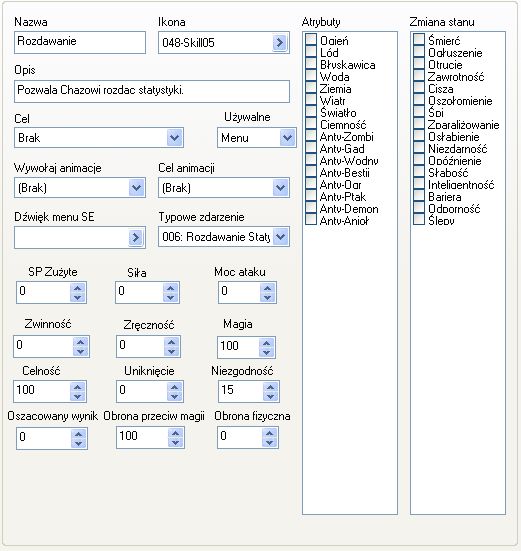The width and height of the screenshot is (521, 551).
Task: Decrease the SP Zużyte value
Action: point(77,297)
